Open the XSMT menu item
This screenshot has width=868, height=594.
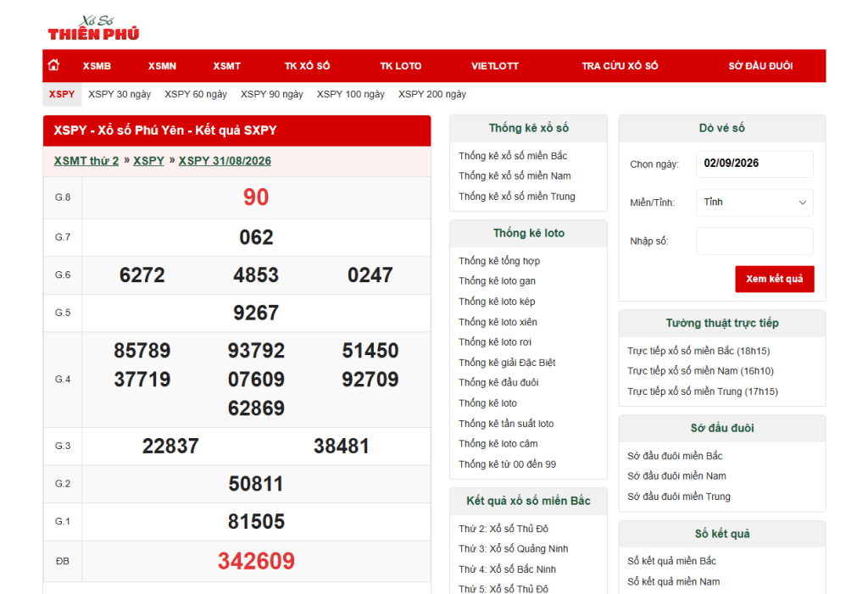click(227, 66)
